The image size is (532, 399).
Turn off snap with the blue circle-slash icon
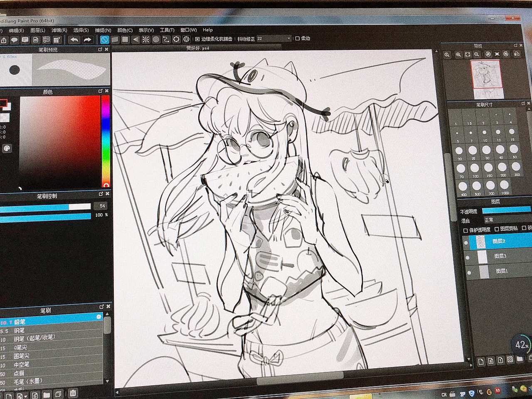click(x=104, y=40)
